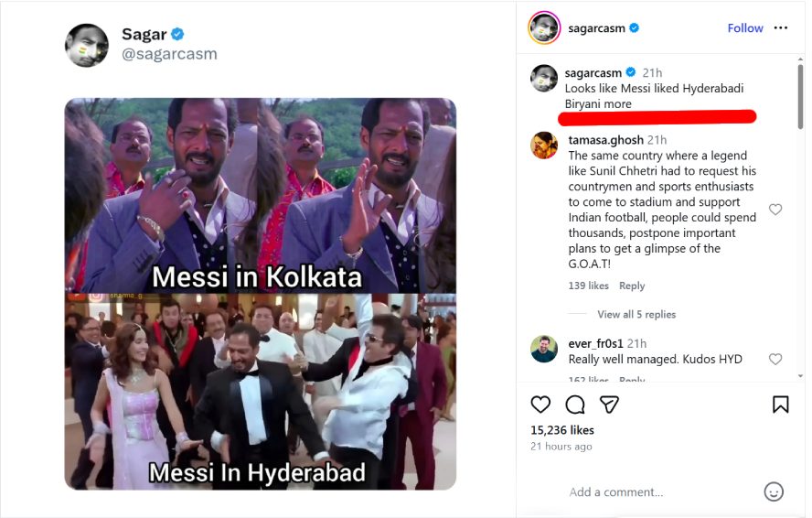812x518 pixels.
Task: View the 15,236 likes list
Action: [562, 430]
